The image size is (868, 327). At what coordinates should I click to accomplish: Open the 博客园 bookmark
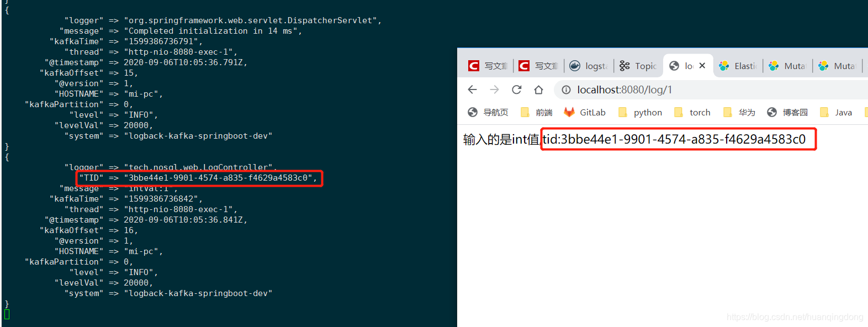(x=787, y=112)
